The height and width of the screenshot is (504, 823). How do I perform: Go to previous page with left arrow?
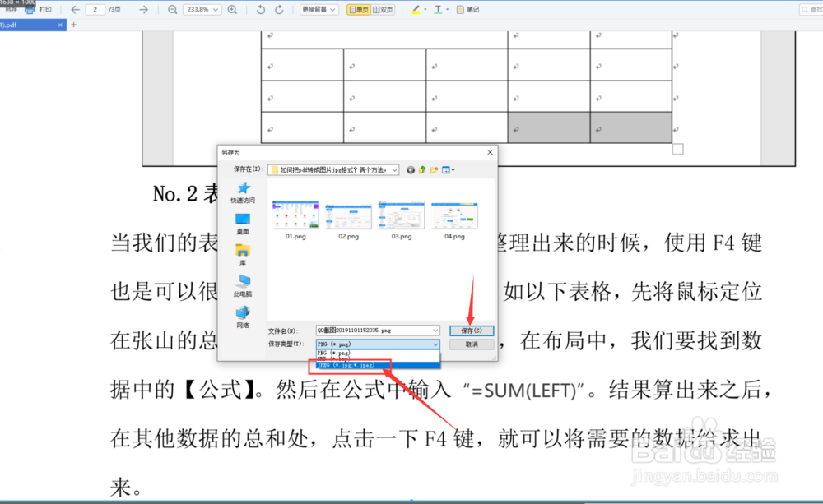(x=75, y=9)
